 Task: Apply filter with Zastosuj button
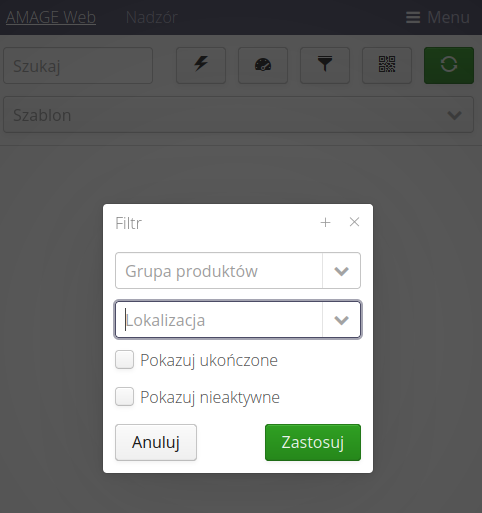pyautogui.click(x=313, y=442)
